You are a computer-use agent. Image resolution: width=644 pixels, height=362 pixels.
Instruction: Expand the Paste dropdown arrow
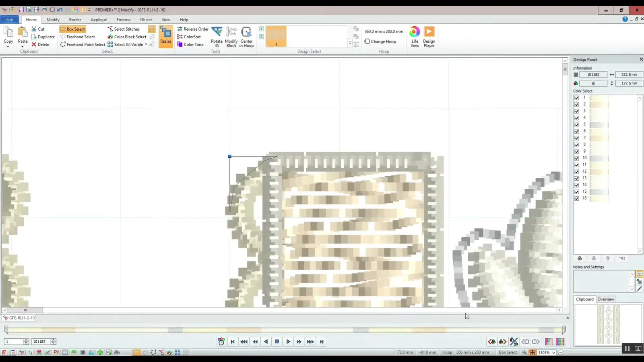pos(23,47)
